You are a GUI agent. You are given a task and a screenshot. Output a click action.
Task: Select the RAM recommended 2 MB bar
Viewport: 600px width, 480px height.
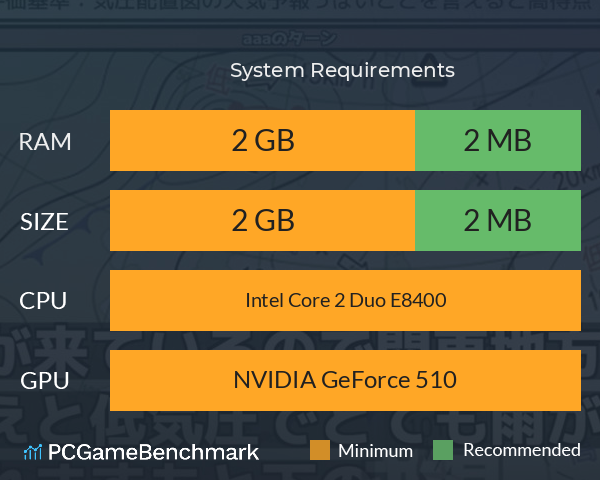tap(498, 140)
